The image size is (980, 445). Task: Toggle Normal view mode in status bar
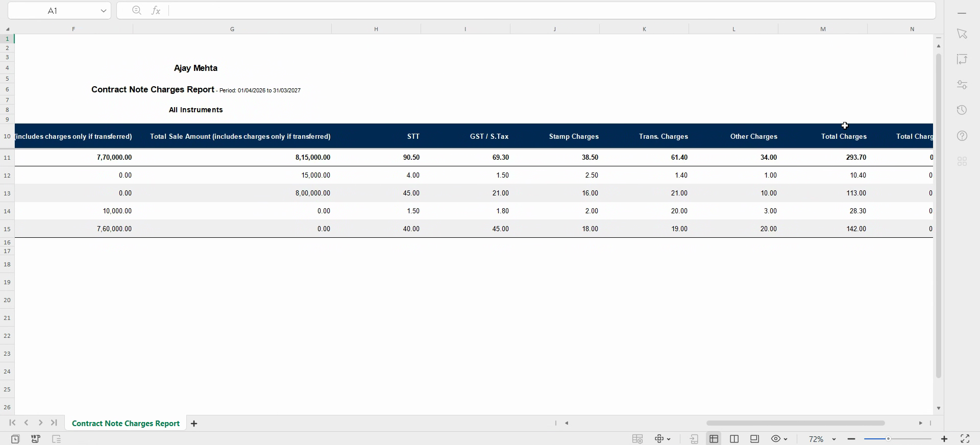(x=714, y=439)
